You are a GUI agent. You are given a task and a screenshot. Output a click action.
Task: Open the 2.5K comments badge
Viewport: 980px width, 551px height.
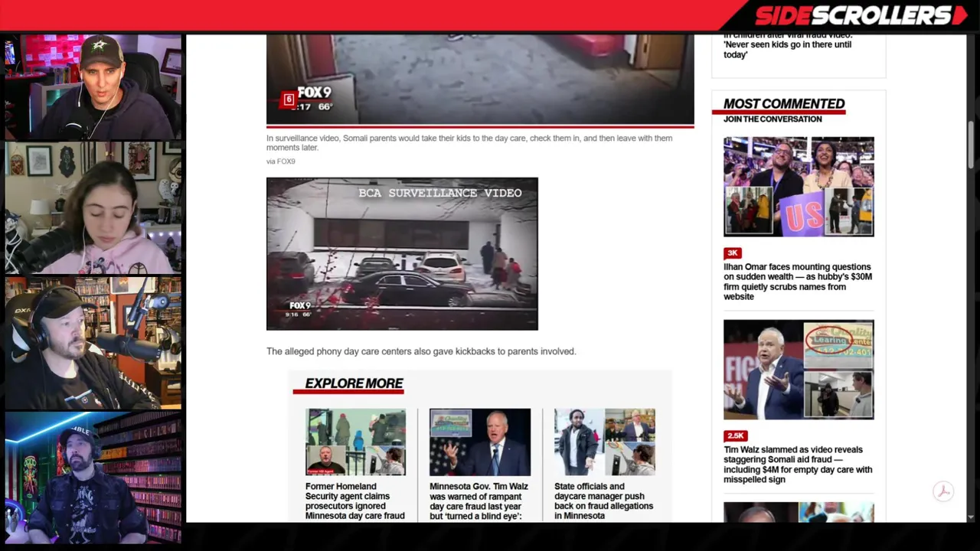[736, 435]
